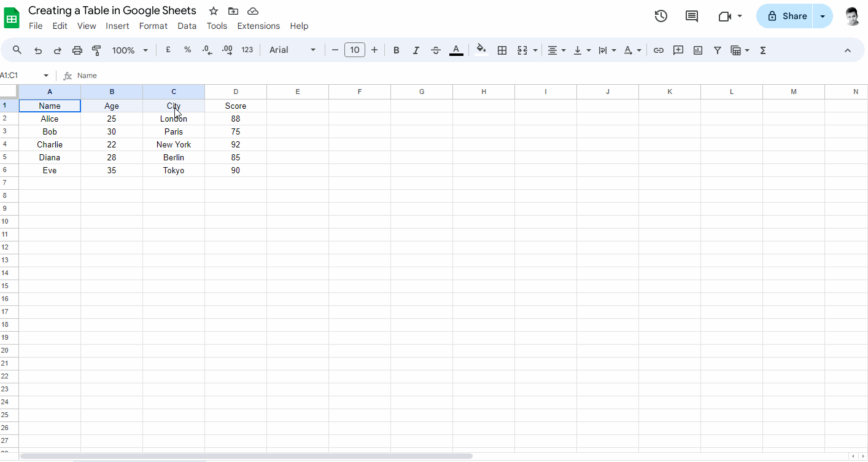This screenshot has height=462, width=868.
Task: Apply strikethrough to selected text
Action: click(x=435, y=50)
